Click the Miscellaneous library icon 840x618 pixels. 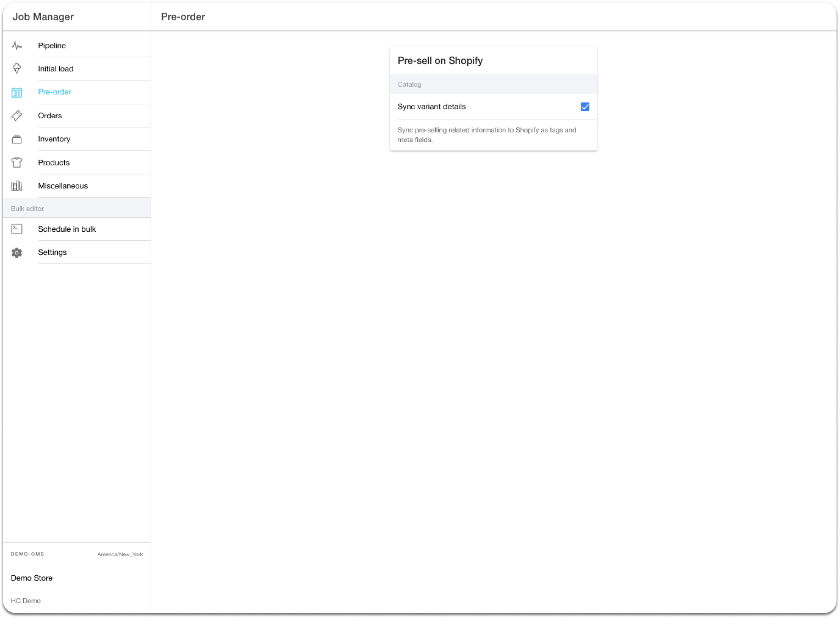tap(17, 186)
